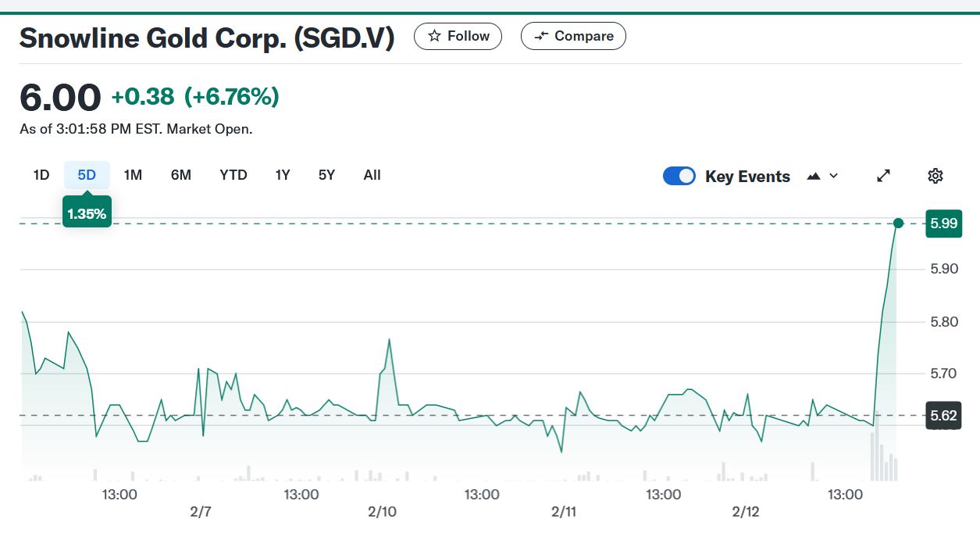The width and height of the screenshot is (980, 533).
Task: Select the 5D time range
Action: [x=87, y=175]
